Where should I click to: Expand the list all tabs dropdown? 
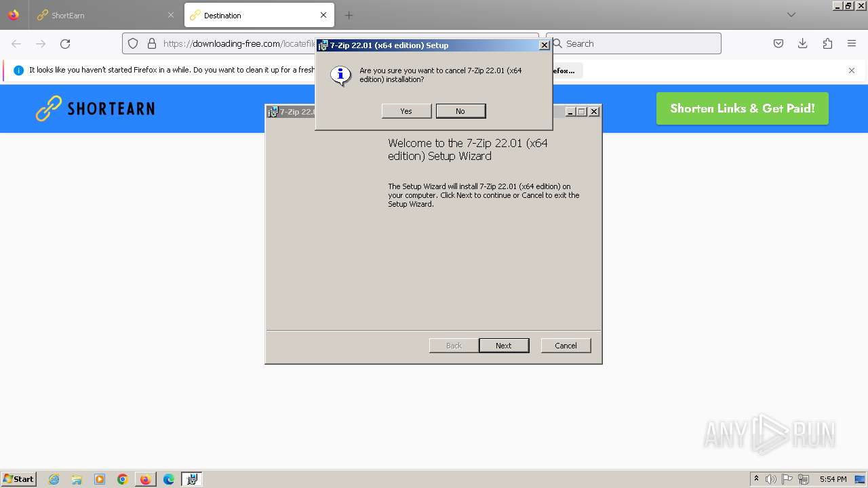click(x=791, y=15)
